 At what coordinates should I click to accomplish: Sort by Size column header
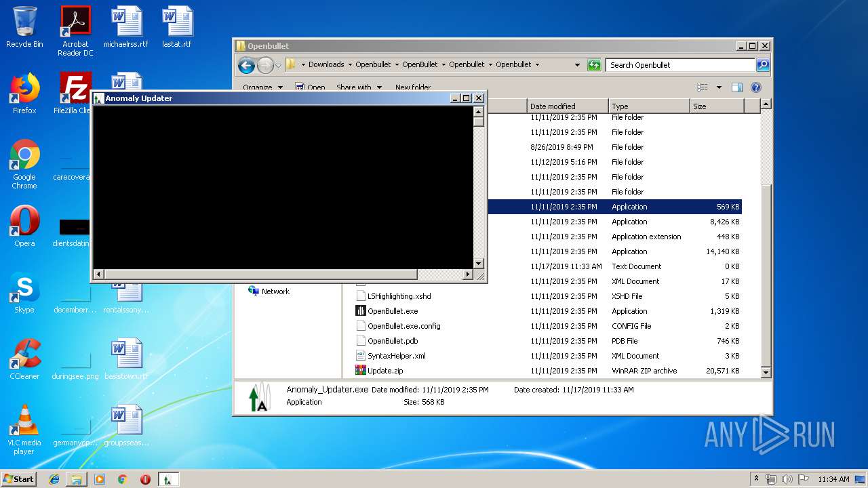[x=717, y=106]
